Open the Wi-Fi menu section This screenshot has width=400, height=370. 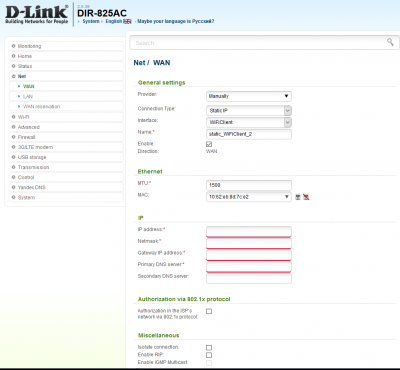(23, 117)
